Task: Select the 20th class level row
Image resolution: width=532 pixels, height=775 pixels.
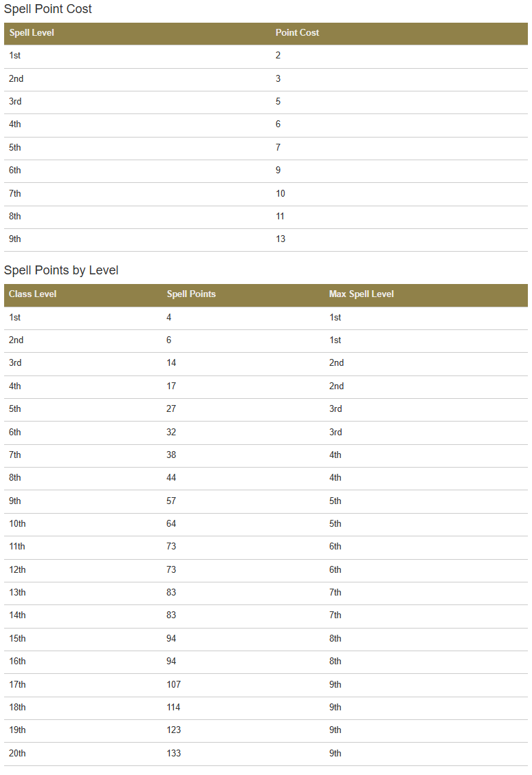Action: click(x=266, y=754)
